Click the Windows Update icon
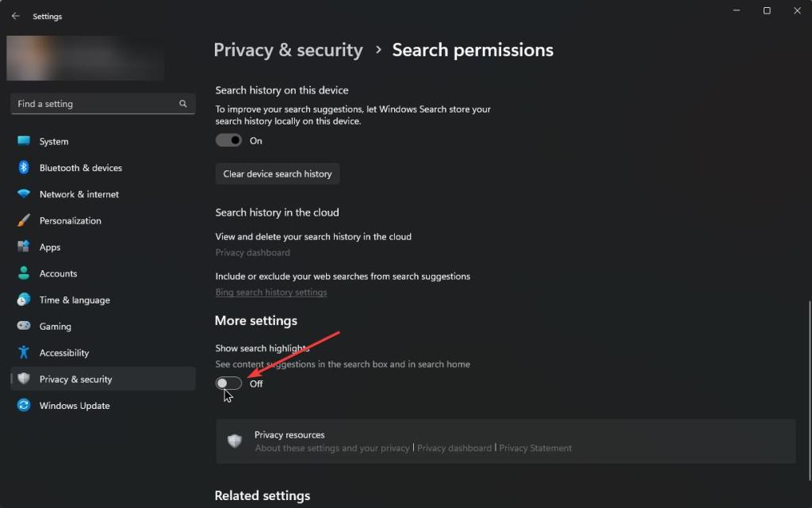 [24, 406]
